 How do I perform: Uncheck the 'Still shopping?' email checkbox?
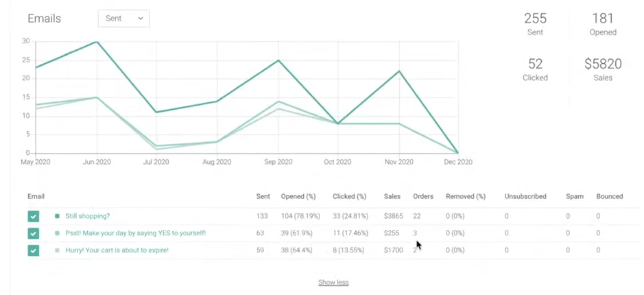coord(34,216)
